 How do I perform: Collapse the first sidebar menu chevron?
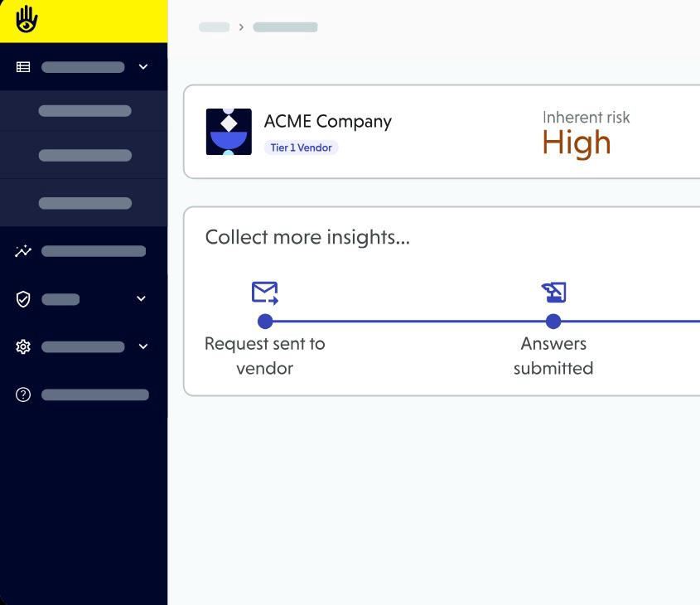click(x=142, y=67)
